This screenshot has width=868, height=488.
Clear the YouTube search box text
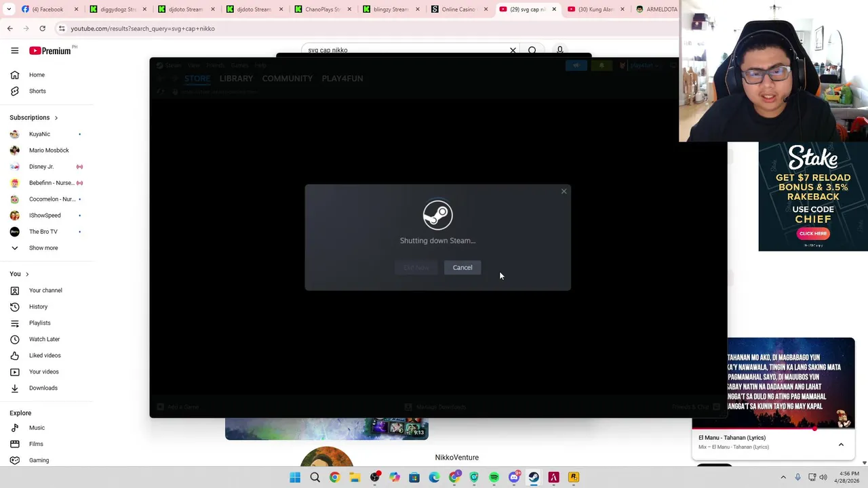[513, 50]
